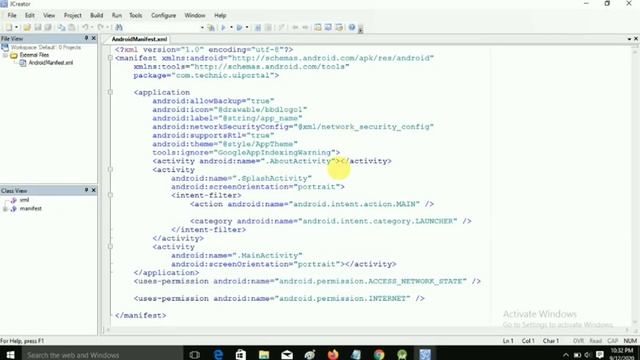
Task: Open the Build menu
Action: (96, 16)
